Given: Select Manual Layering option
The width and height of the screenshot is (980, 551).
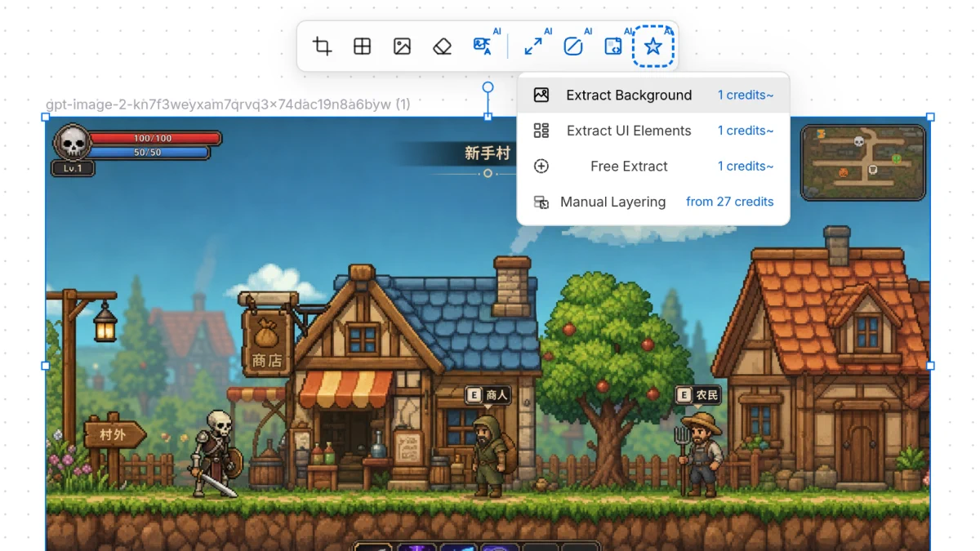Looking at the screenshot, I should (x=653, y=202).
